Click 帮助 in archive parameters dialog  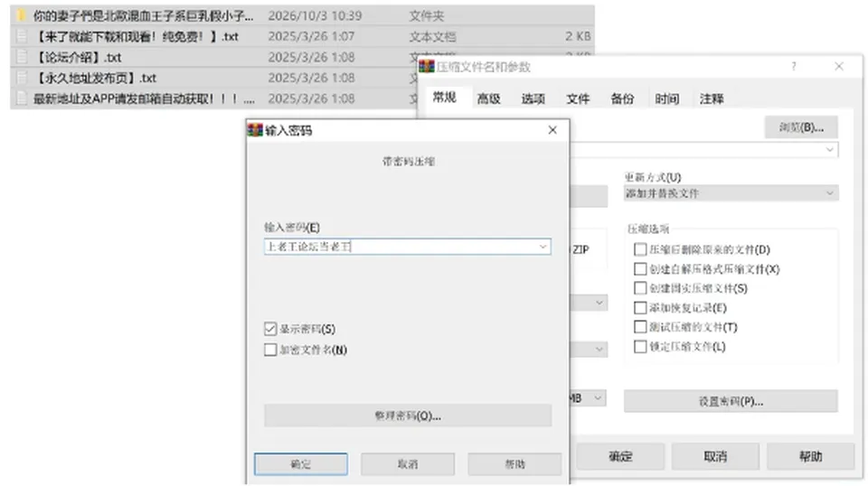click(x=810, y=457)
